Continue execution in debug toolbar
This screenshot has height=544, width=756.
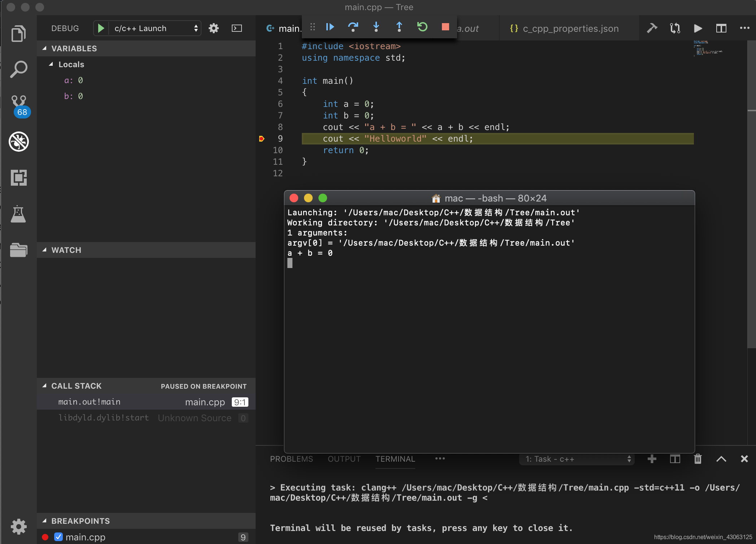coord(330,27)
